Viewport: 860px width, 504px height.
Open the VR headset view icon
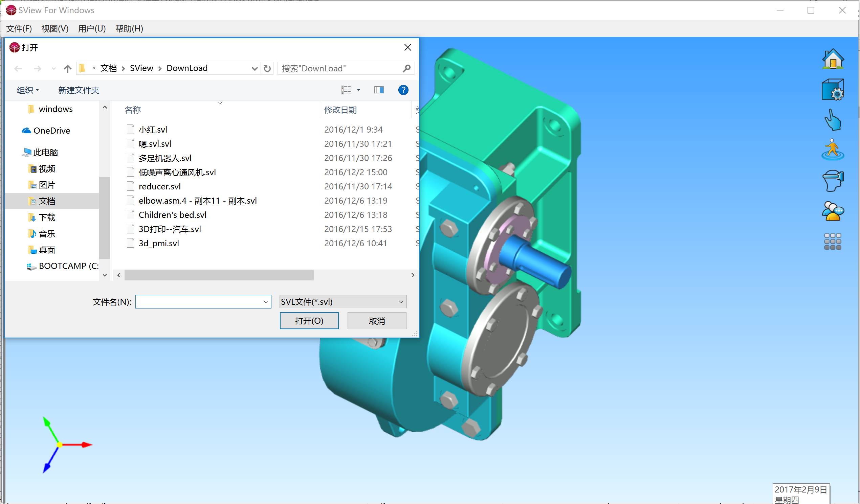[833, 181]
